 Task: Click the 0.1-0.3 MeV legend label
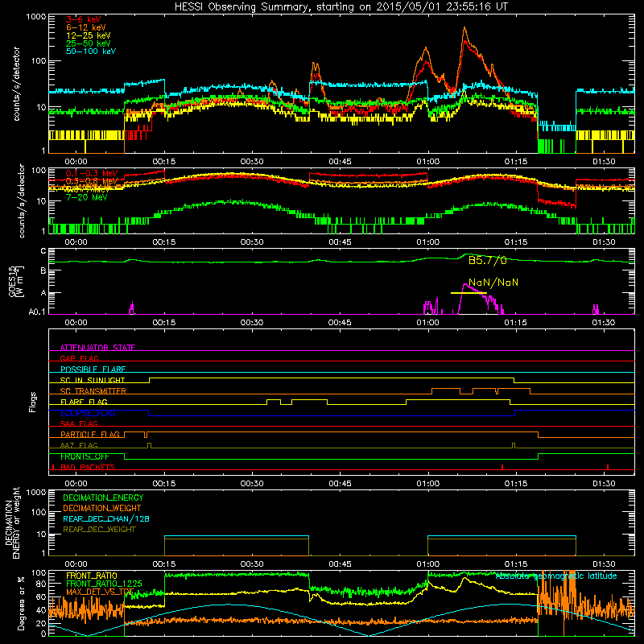[92, 173]
